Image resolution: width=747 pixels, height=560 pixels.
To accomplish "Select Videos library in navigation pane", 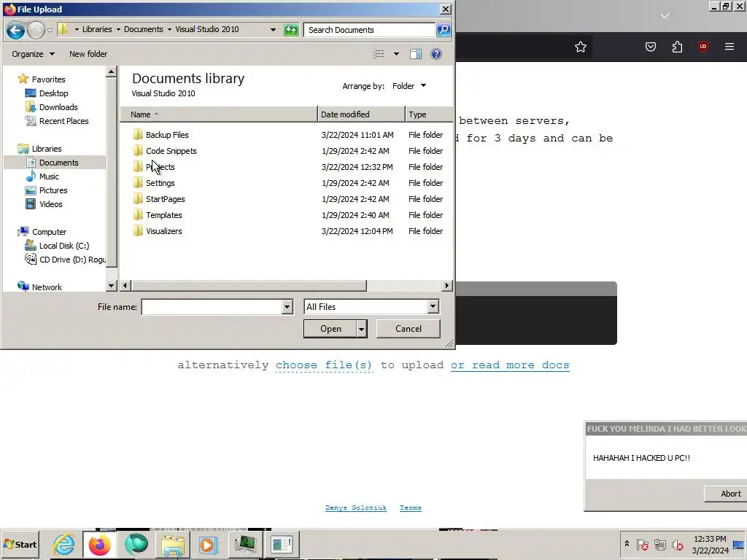I will click(x=50, y=204).
